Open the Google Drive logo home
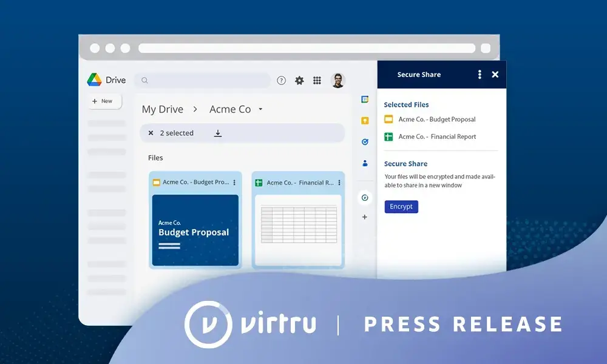 (106, 79)
